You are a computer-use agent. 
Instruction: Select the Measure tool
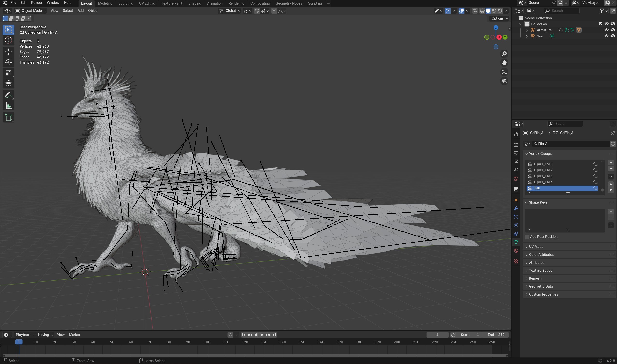8,106
